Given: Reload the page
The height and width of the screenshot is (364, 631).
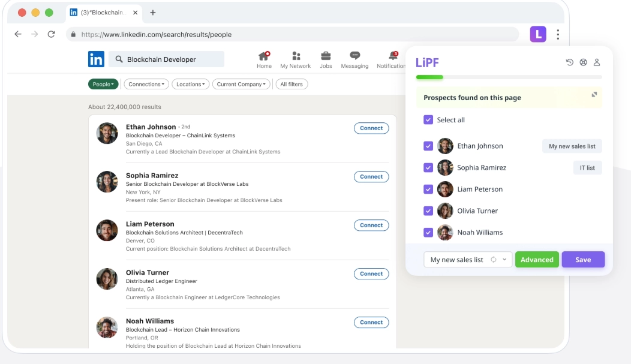Looking at the screenshot, I should point(51,34).
